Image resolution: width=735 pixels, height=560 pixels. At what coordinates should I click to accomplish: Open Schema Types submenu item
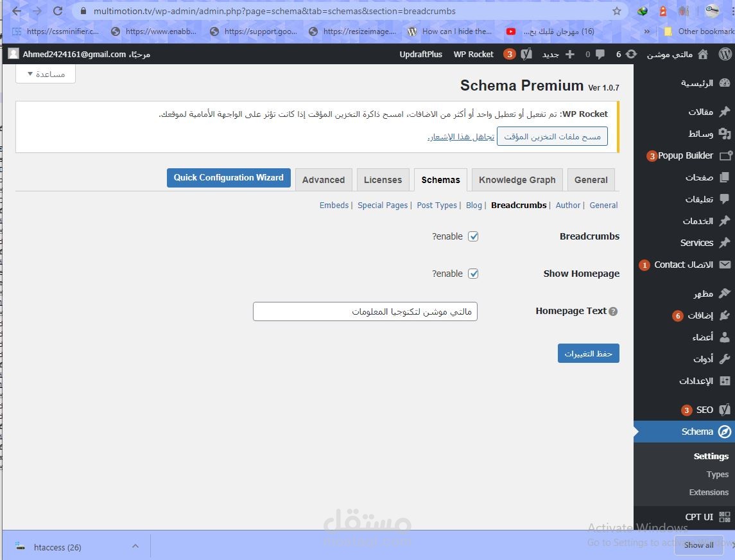717,474
